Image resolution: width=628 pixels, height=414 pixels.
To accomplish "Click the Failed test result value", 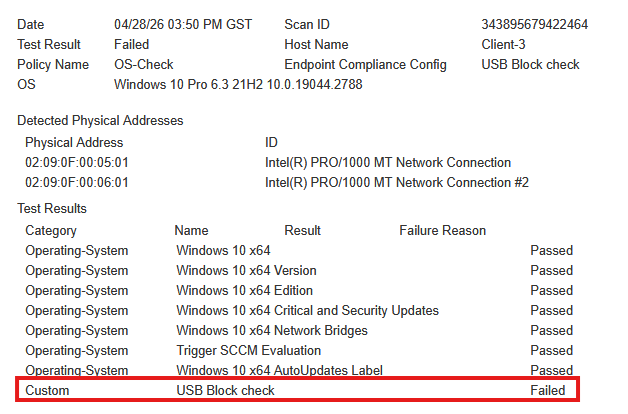I will click(x=131, y=44).
